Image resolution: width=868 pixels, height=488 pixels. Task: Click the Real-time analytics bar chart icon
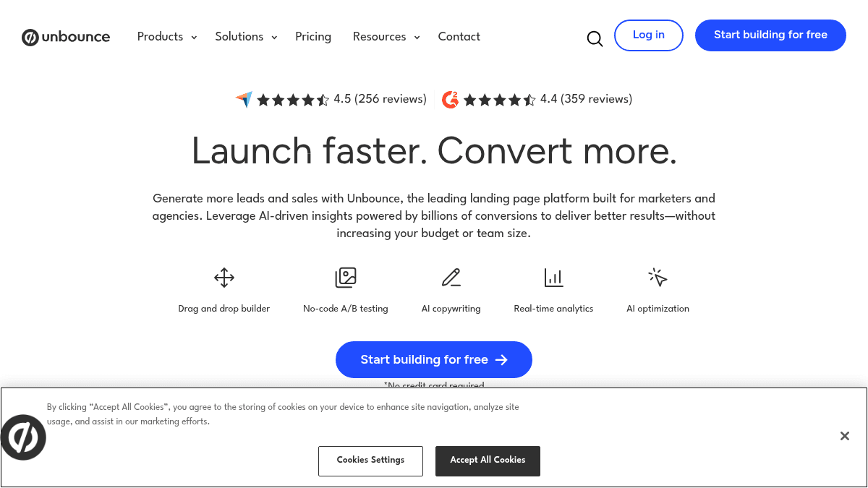553,278
